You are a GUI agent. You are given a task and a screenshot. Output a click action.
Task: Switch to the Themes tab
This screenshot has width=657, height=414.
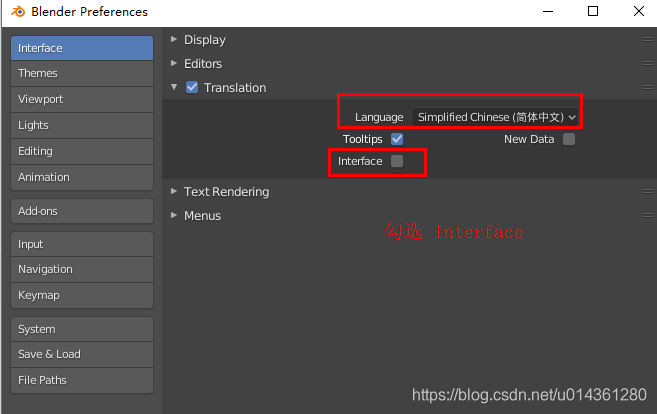[82, 73]
